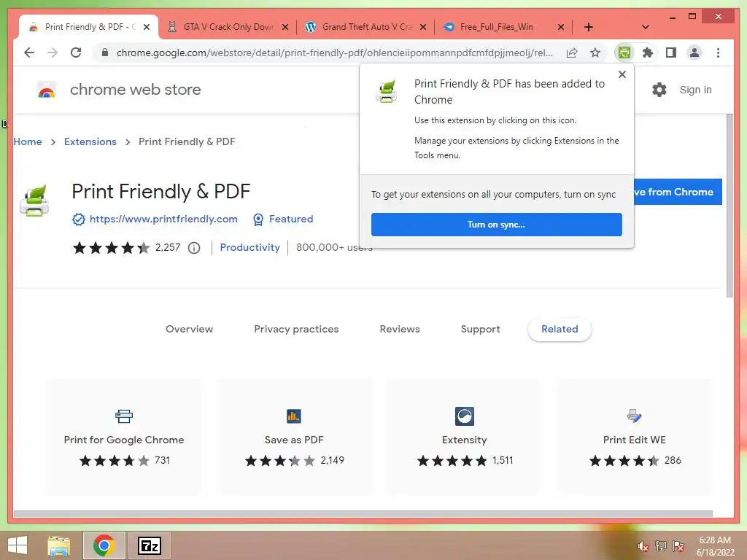Click the verified publisher checkmark badge

78,219
